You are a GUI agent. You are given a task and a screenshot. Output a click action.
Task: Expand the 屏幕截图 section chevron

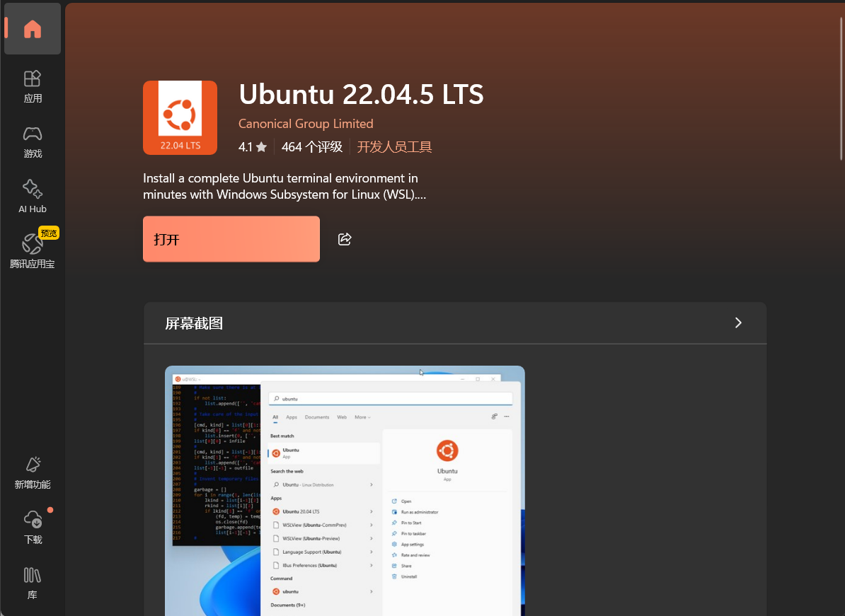tap(738, 322)
